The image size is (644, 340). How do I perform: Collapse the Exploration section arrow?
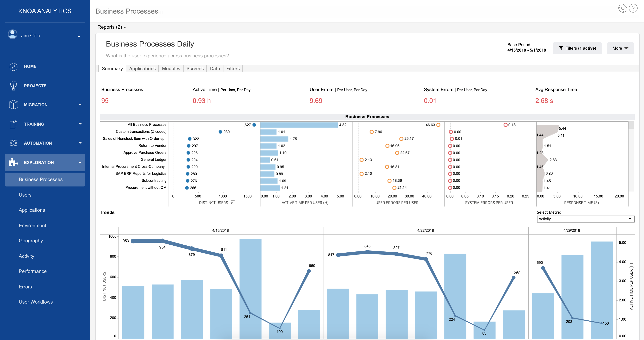(80, 162)
